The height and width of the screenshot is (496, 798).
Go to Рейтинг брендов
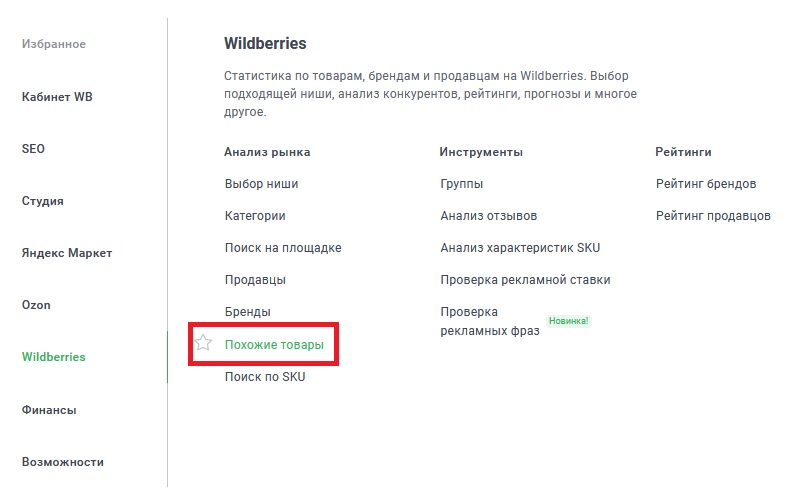tap(706, 184)
